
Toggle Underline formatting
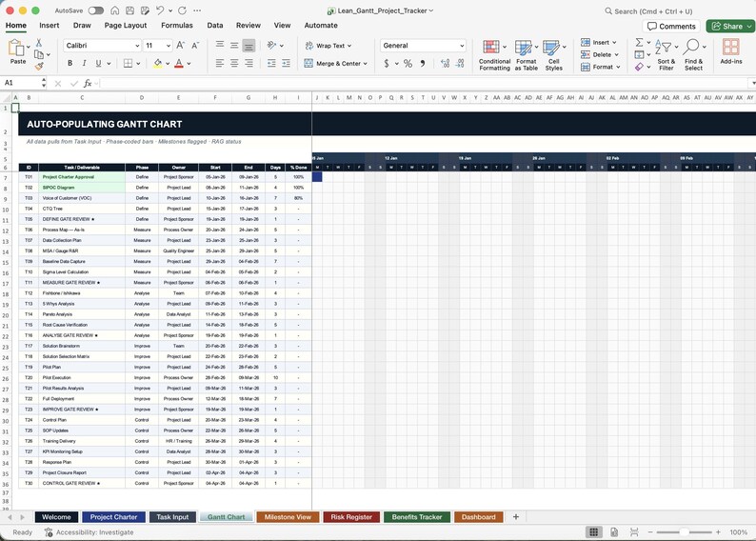click(98, 63)
